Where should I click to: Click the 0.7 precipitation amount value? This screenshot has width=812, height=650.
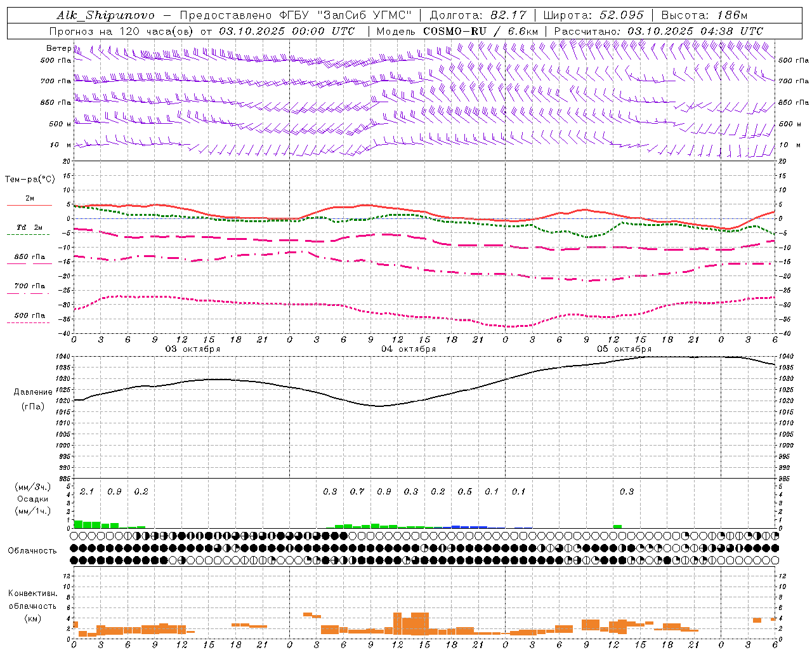point(357,492)
